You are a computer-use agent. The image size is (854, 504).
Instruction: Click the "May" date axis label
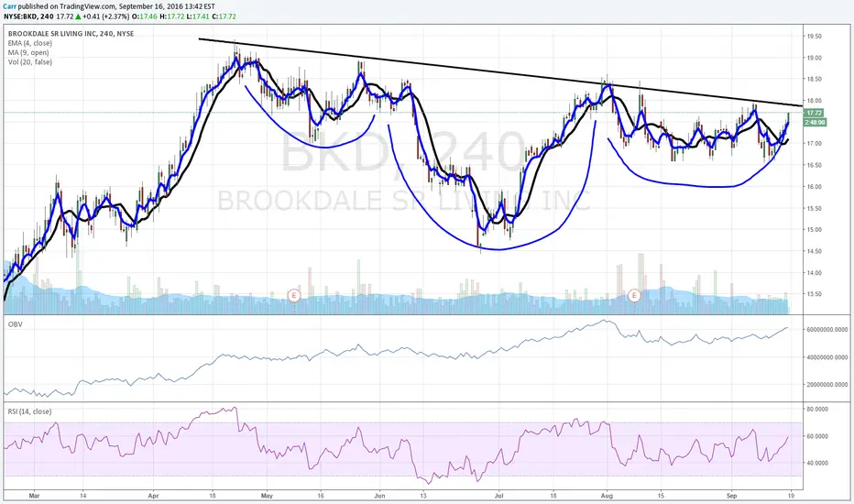(x=267, y=496)
